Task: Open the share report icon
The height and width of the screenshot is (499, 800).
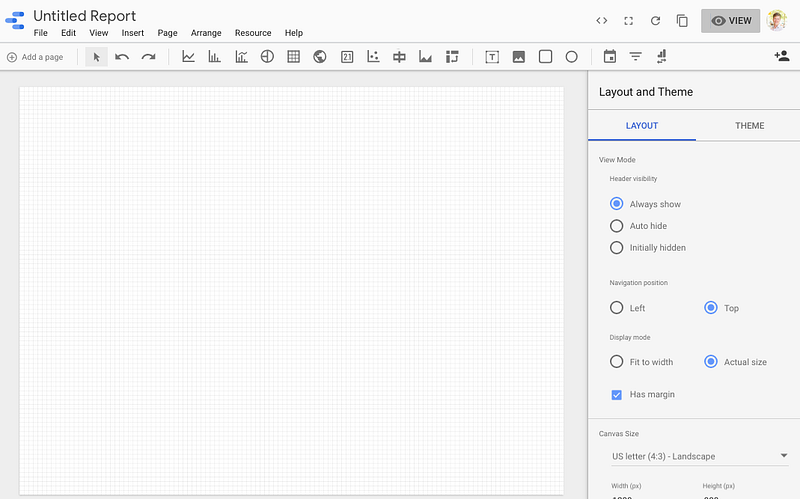Action: 781,57
